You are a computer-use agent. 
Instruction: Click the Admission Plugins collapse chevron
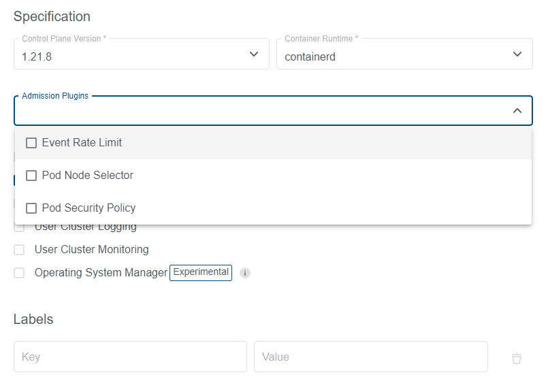(x=517, y=110)
